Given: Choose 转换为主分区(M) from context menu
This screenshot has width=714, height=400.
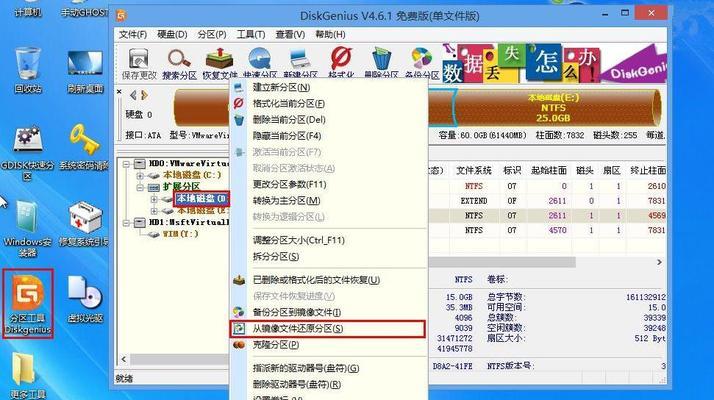Looking at the screenshot, I should pos(328,200).
